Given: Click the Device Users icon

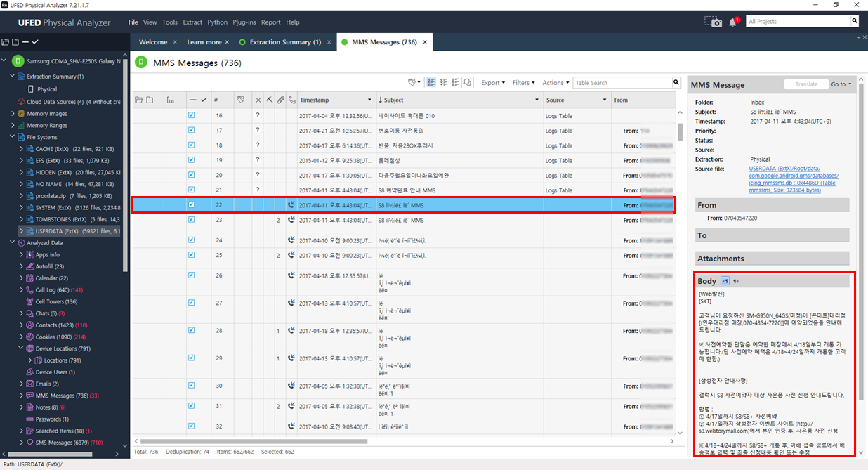Looking at the screenshot, I should point(29,372).
